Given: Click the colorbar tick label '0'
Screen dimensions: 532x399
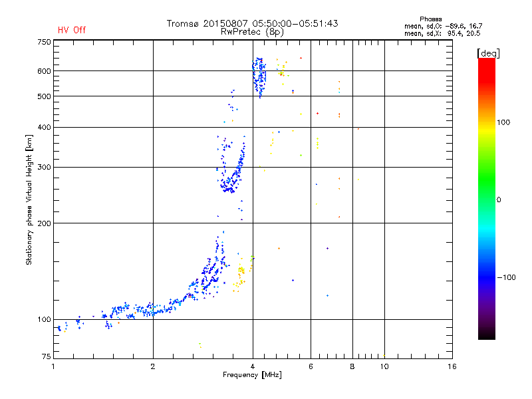Looking at the screenshot, I should click(499, 200).
